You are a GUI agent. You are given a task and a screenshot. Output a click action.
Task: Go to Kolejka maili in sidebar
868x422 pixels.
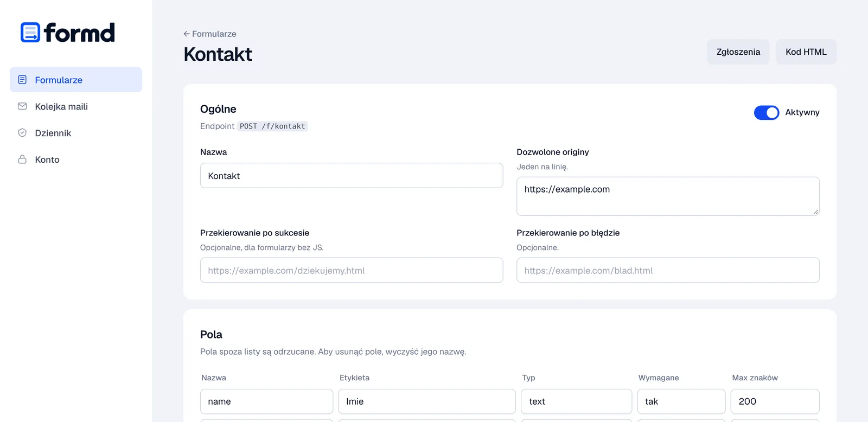76,106
